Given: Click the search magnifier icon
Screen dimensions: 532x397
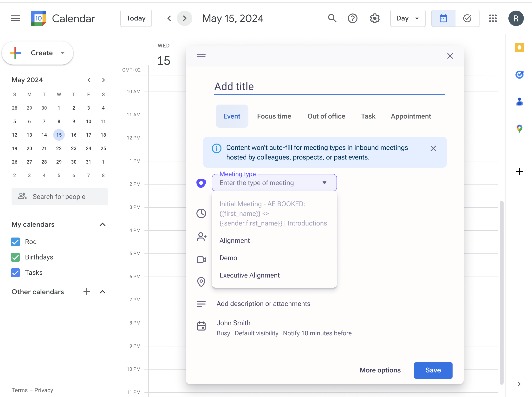Looking at the screenshot, I should click(x=332, y=18).
